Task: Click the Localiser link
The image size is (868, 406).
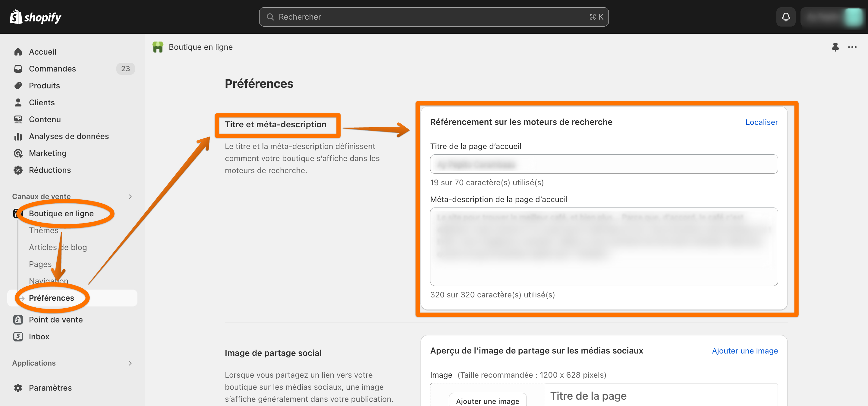Action: tap(761, 122)
